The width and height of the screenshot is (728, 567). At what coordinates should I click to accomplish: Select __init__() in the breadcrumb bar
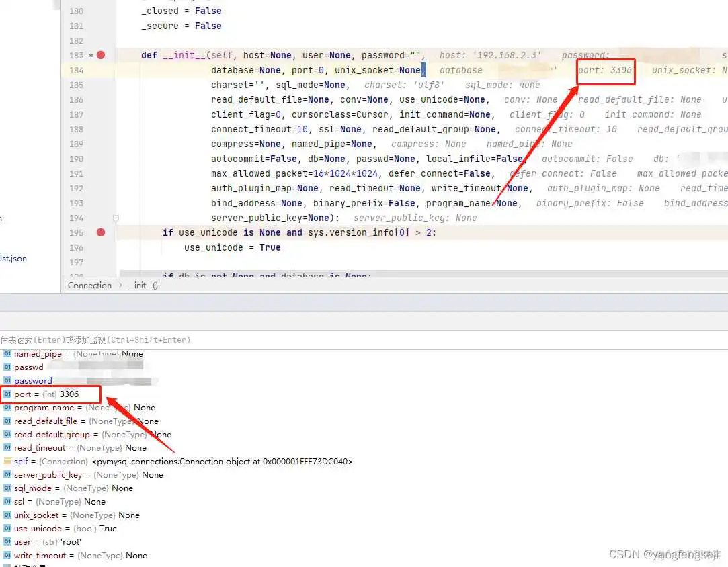coord(143,285)
